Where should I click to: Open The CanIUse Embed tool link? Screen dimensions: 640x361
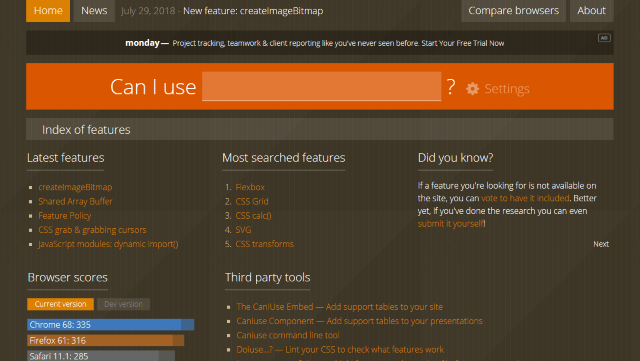[x=340, y=307]
